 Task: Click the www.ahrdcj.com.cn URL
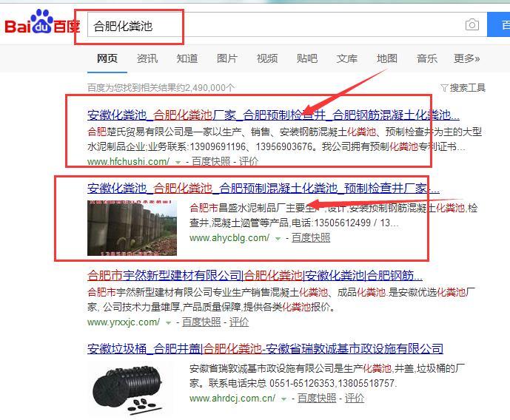(x=232, y=399)
